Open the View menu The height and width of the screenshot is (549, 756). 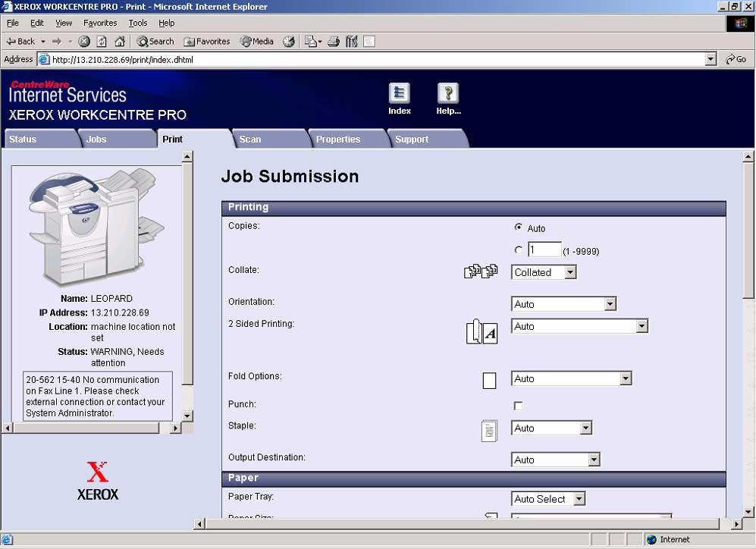pos(63,24)
